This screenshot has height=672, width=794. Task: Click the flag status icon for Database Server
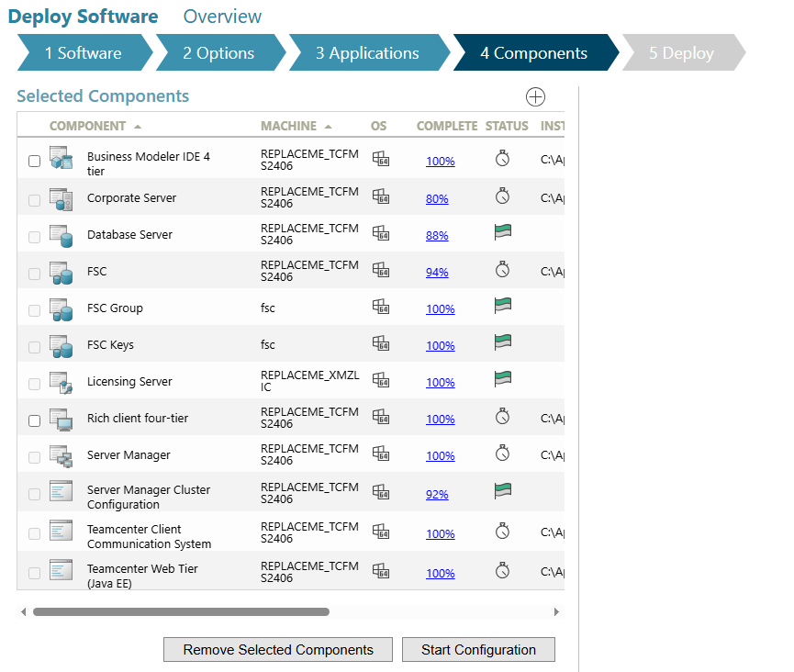coord(503,232)
